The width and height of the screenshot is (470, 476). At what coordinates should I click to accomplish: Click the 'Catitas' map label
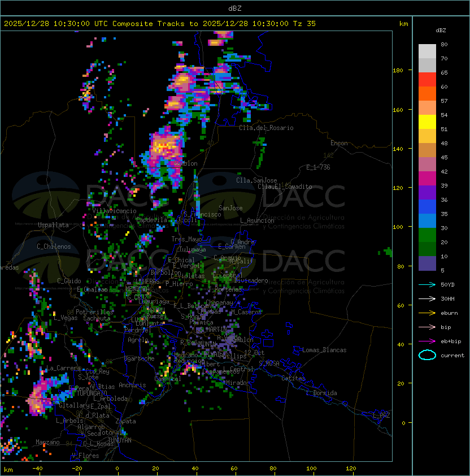[x=293, y=378]
